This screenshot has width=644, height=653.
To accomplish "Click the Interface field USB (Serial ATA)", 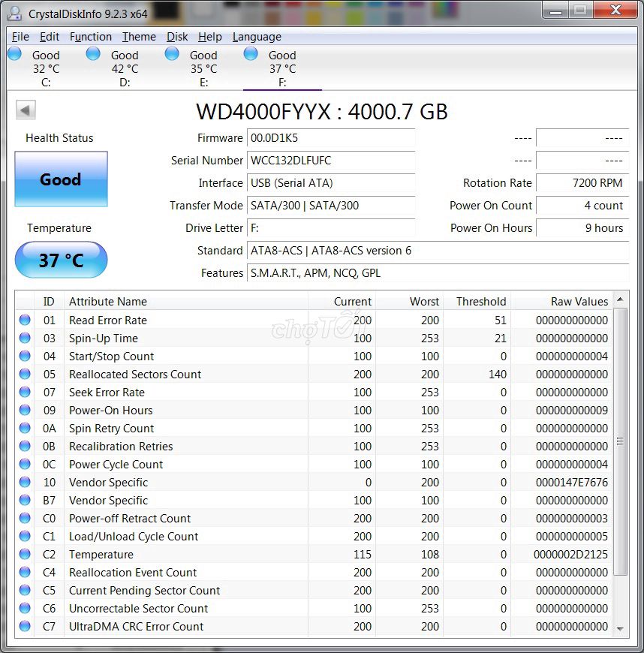I will 331,183.
